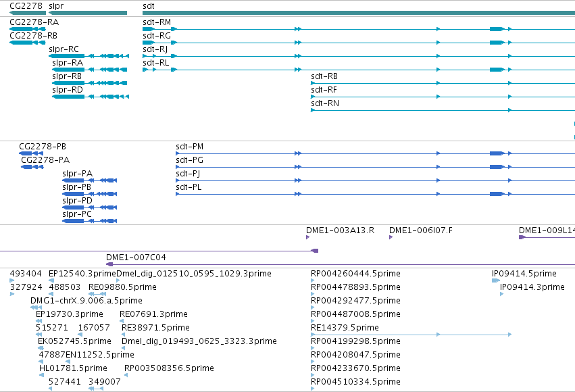Select the 167057 alignment
Image resolution: width=575 pixels, height=392 pixels.
pos(80,335)
